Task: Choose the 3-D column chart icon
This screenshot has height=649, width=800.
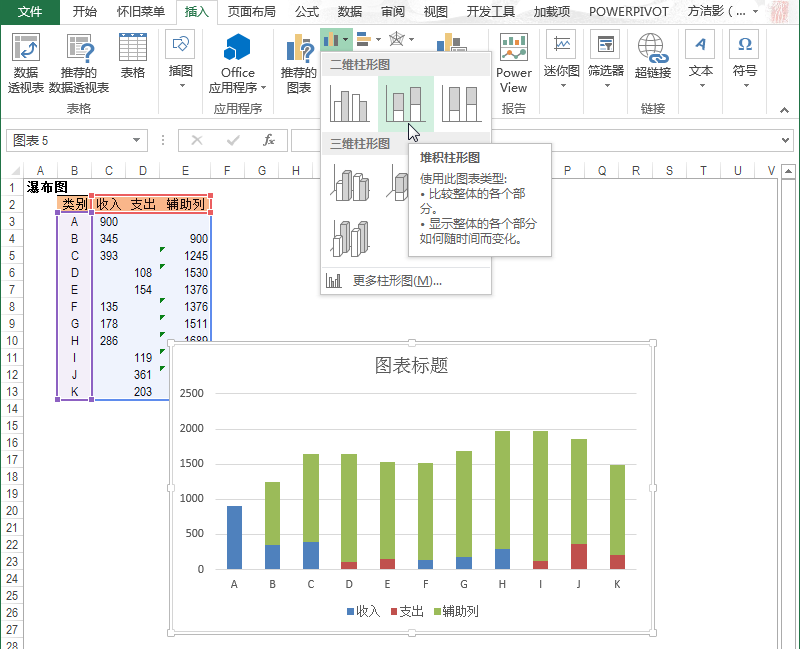Action: [350, 239]
